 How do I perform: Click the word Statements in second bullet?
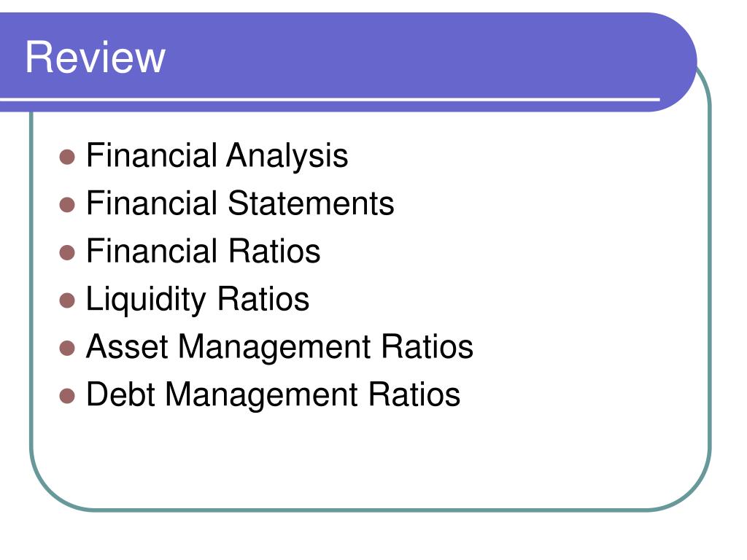pos(311,203)
